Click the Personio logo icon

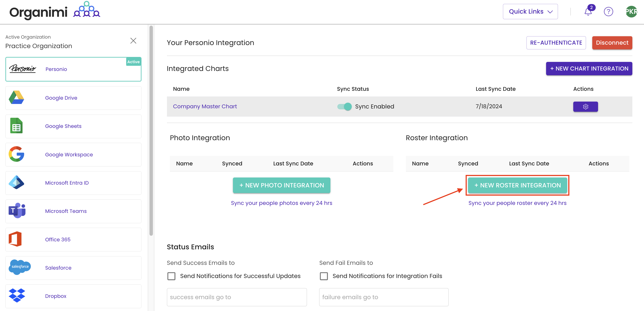22,69
